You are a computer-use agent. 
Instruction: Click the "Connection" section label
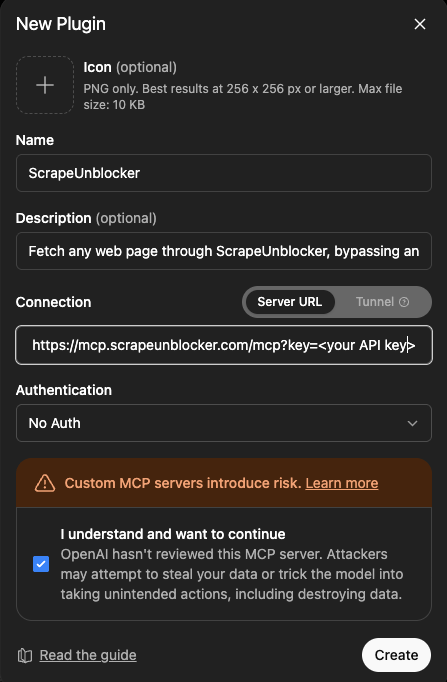coord(53,302)
